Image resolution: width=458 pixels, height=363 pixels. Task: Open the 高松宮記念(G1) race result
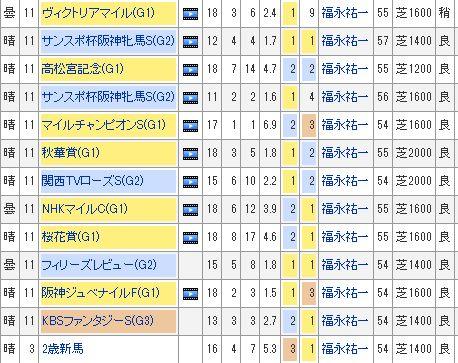82,69
